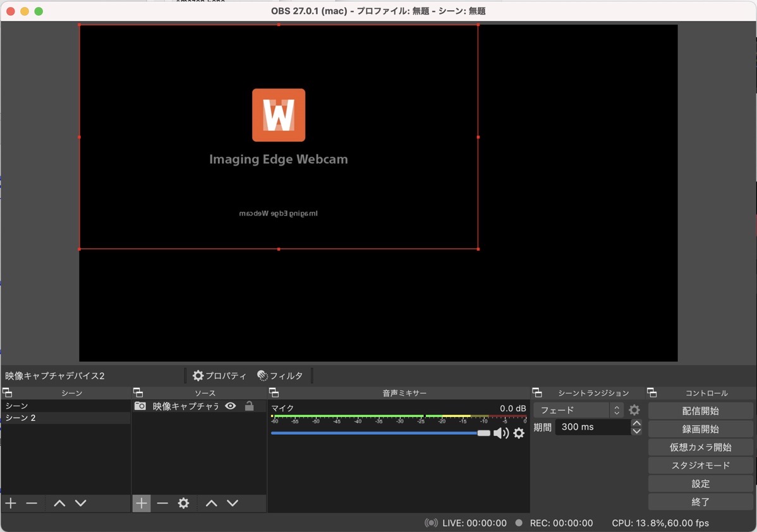Move the scene up in the list

[x=59, y=503]
